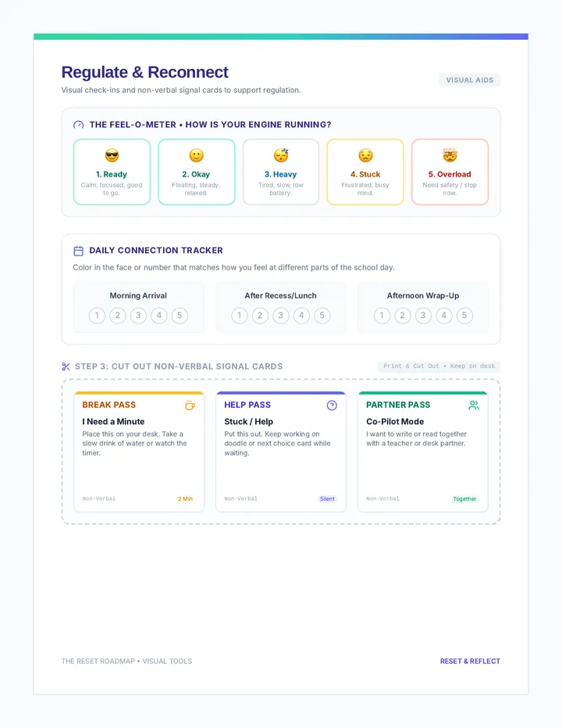This screenshot has height=728, width=562.
Task: Click the Feel-O-Meter heading text
Action: 210,125
